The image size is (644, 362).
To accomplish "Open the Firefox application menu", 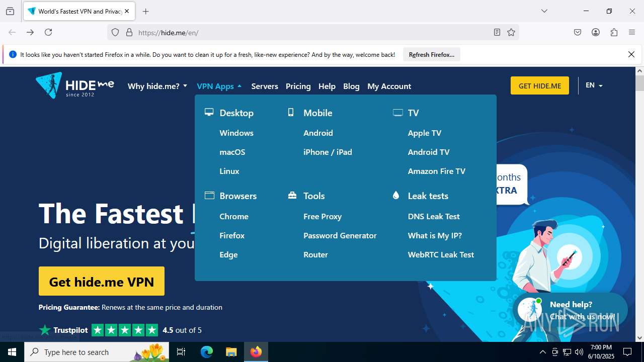I will [x=632, y=32].
